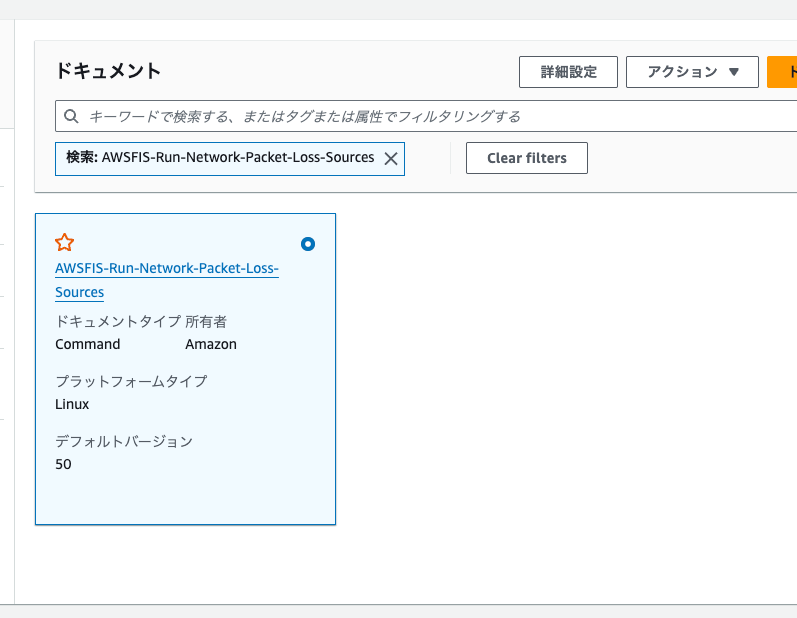The image size is (797, 618).
Task: Click the 詳細設定 button
Action: tap(568, 72)
